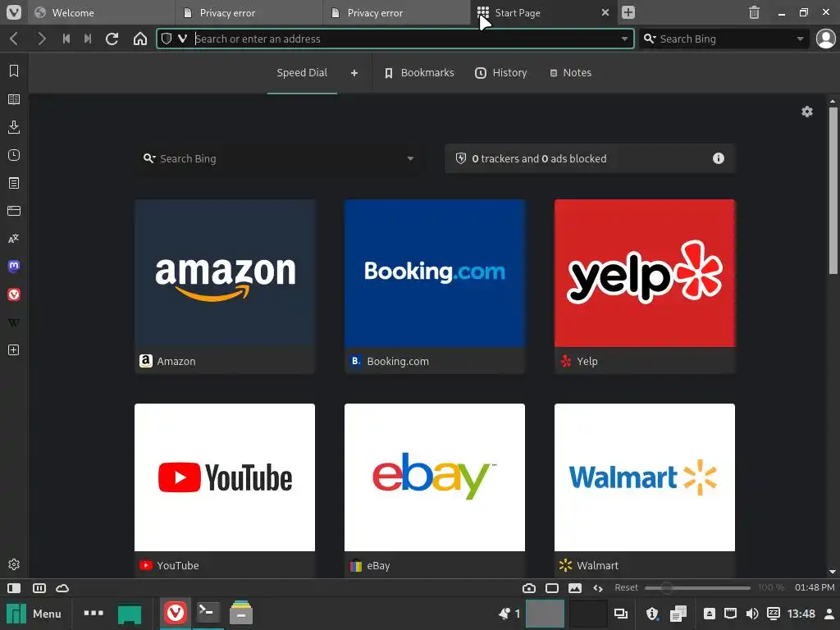
Task: Click the fast forward navigation button
Action: click(88, 39)
